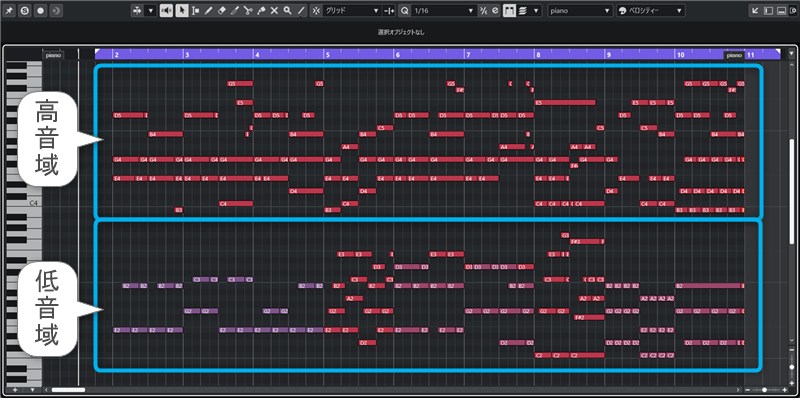Click the horizontal zoom slider handle
This screenshot has width=800, height=398.
pyautogui.click(x=764, y=390)
